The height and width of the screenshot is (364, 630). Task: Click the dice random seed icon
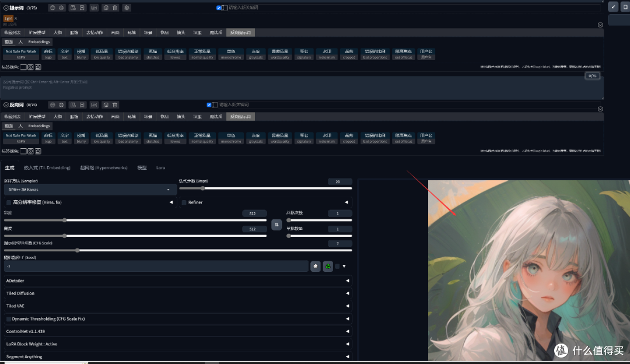(316, 266)
